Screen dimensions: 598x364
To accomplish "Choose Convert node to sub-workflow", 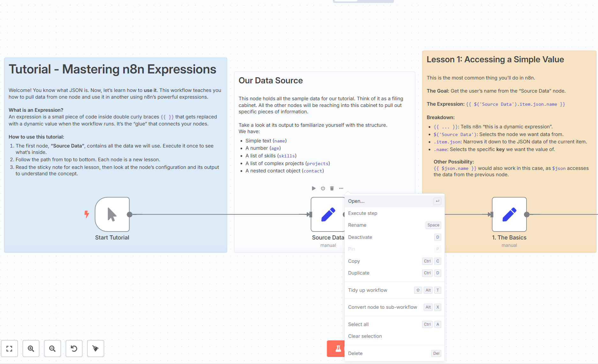I will (x=395, y=307).
